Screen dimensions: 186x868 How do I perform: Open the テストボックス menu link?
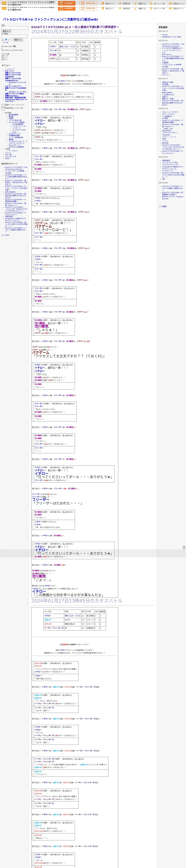[x=10, y=156]
